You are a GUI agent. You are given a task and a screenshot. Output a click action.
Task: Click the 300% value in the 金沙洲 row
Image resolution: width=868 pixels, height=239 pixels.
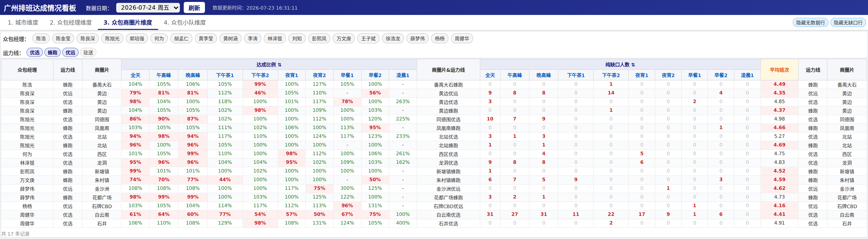pyautogui.click(x=347, y=188)
